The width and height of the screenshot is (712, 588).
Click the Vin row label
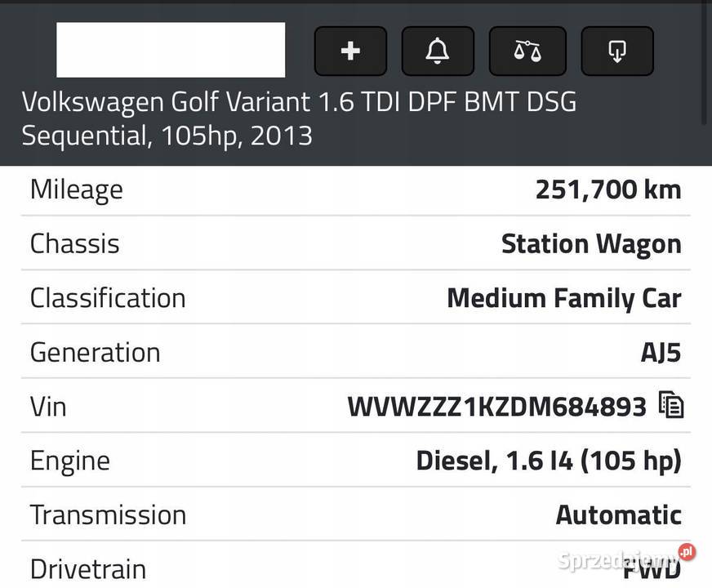48,407
